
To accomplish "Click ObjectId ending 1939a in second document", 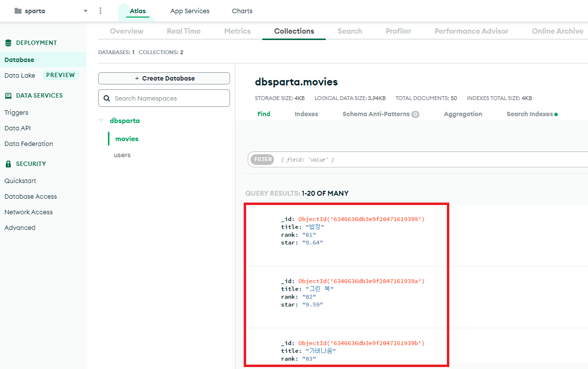I will 361,281.
